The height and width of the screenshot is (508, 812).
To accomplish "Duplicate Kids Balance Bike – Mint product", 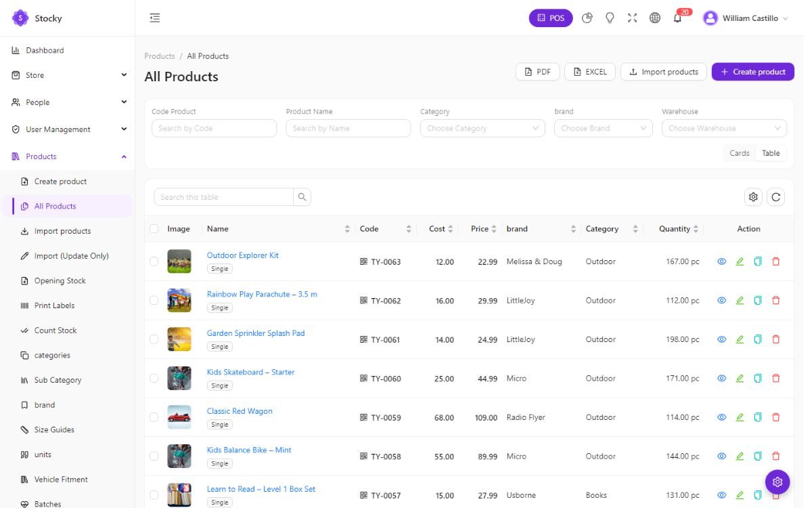I will [758, 456].
